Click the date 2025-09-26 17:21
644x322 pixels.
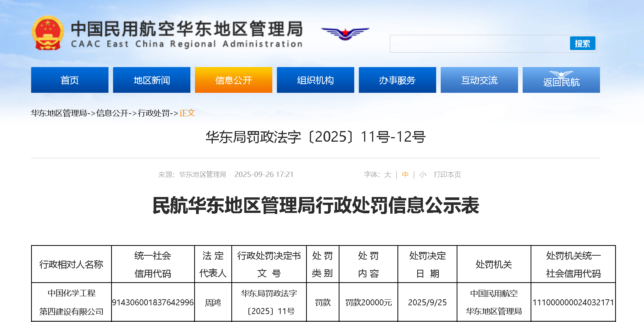coord(264,175)
